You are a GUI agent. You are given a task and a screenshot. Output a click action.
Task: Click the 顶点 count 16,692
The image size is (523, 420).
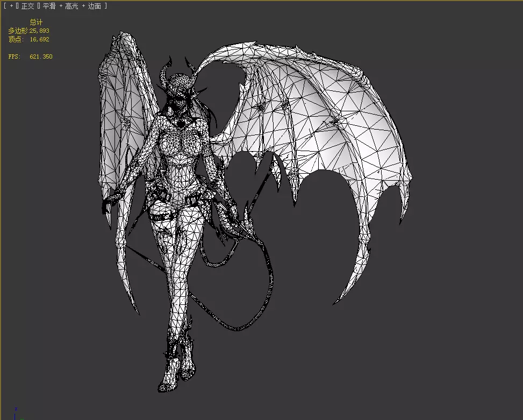(39, 39)
